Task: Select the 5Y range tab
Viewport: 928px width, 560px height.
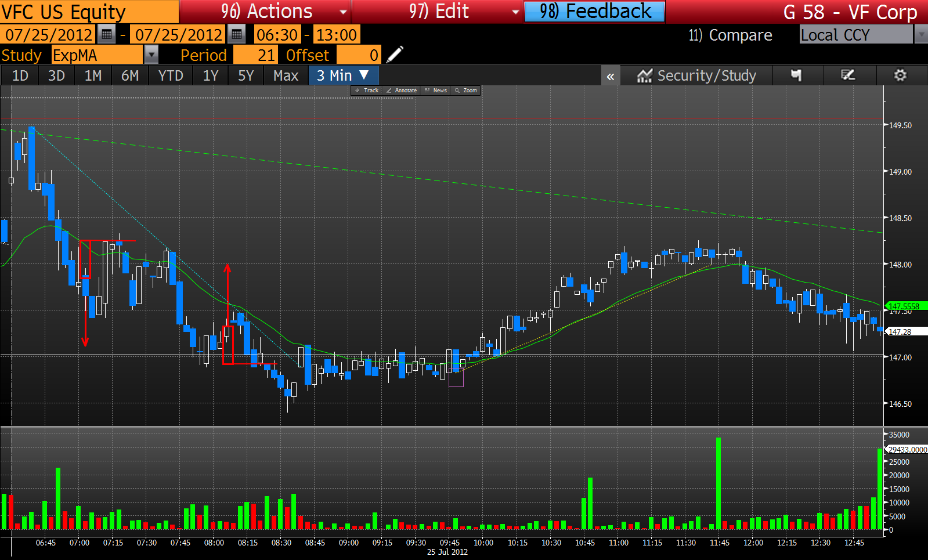Action: point(246,75)
